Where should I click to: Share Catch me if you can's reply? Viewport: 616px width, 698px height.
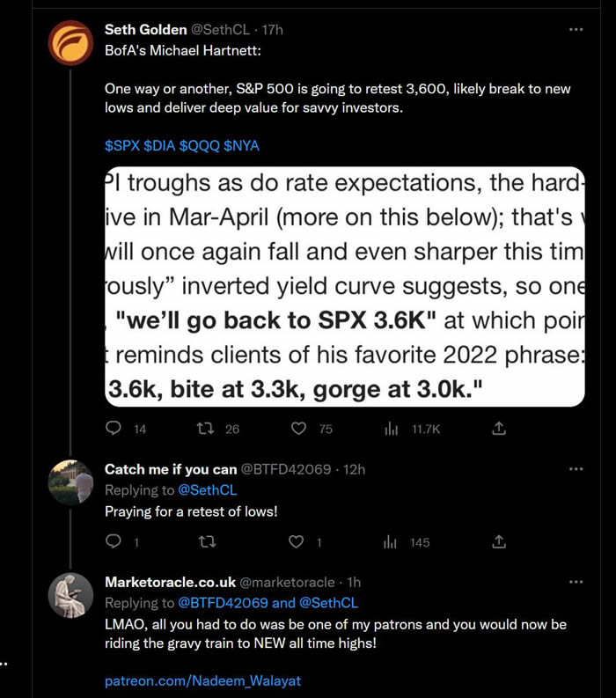click(499, 542)
